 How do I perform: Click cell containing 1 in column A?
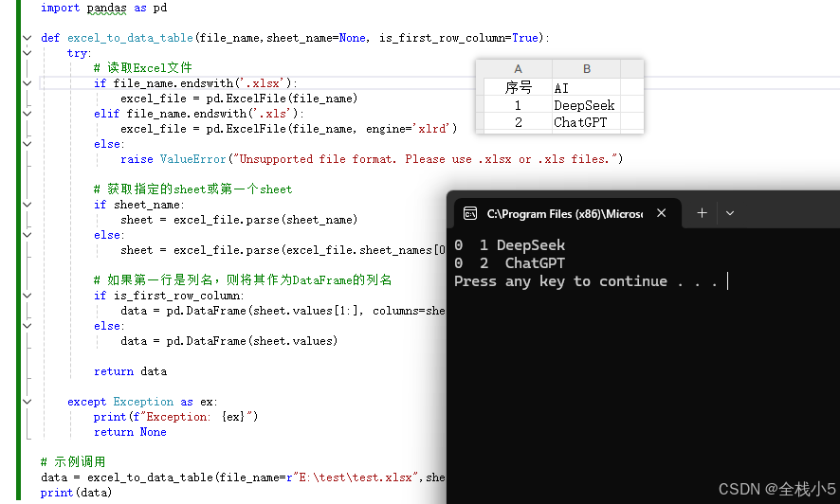coord(518,105)
